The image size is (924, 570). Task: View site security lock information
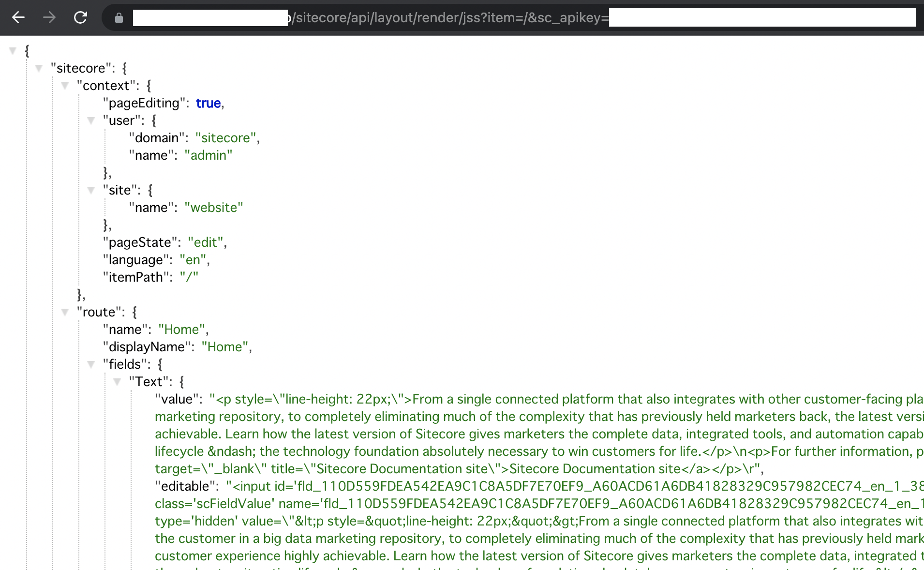point(119,18)
